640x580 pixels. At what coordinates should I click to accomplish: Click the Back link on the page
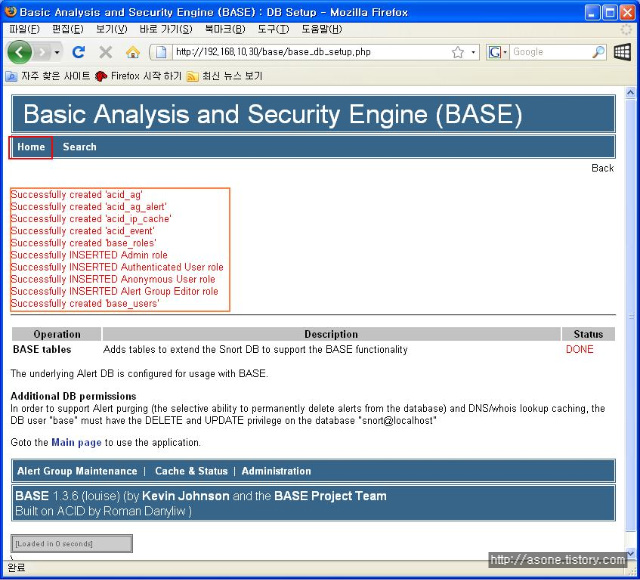(602, 168)
